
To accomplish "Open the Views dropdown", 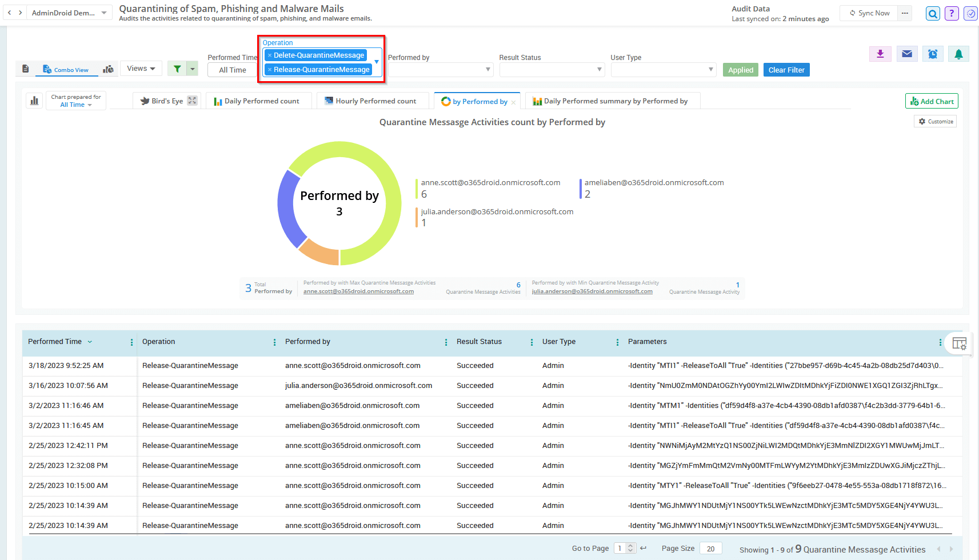I will pyautogui.click(x=141, y=69).
